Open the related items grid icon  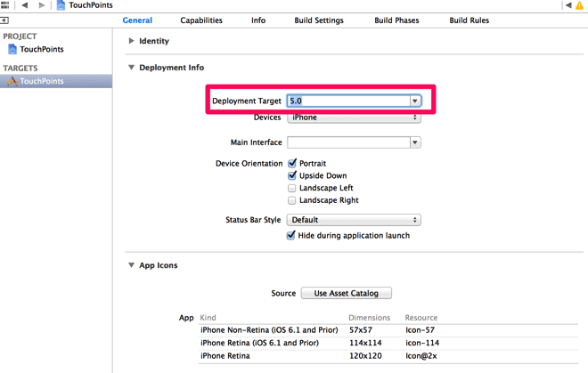[4, 4]
